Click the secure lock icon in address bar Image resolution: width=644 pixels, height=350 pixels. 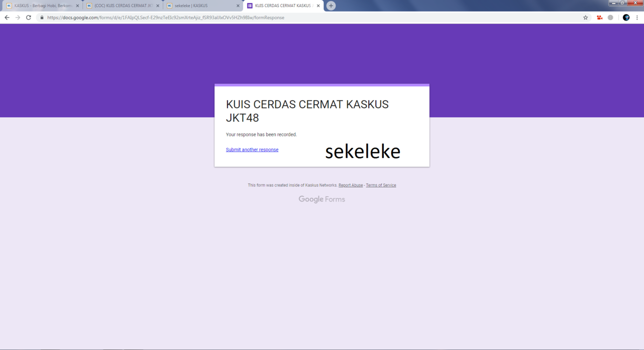click(41, 17)
